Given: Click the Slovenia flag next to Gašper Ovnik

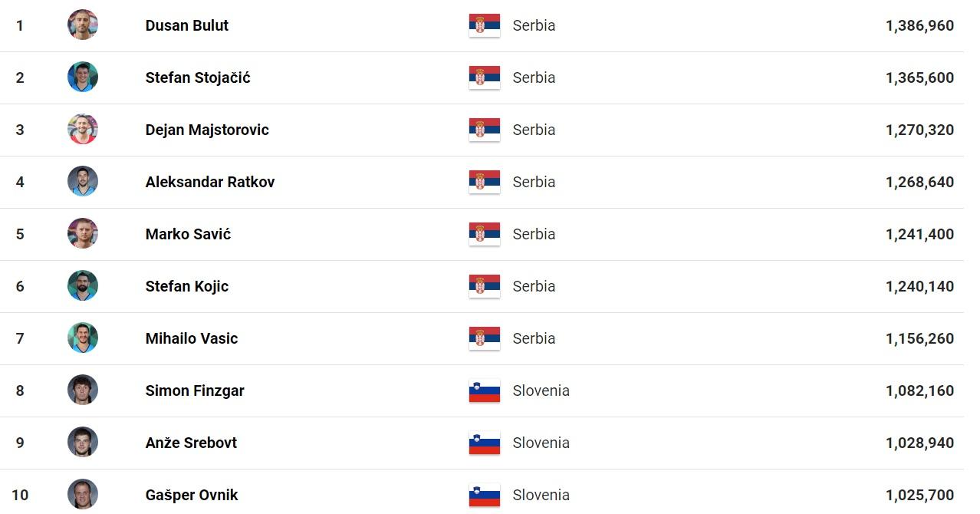Looking at the screenshot, I should [485, 495].
